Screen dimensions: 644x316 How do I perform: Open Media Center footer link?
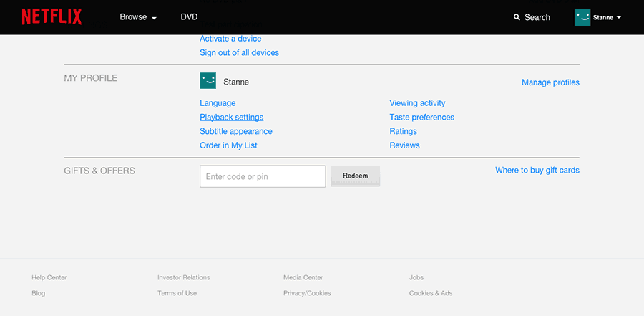(303, 278)
